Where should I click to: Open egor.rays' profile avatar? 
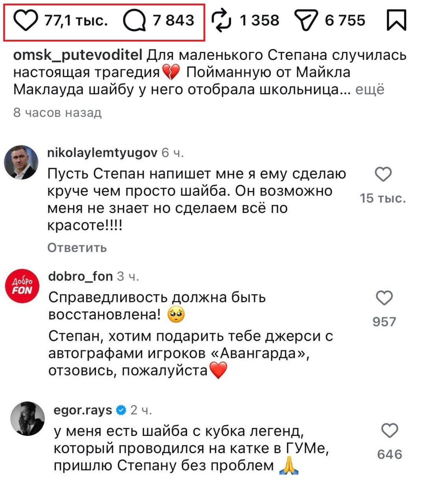28,419
